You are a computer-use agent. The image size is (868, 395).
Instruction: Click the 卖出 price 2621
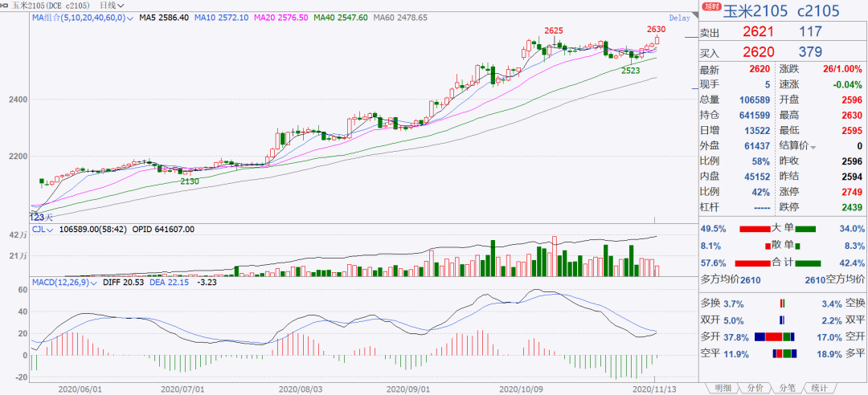tap(758, 32)
